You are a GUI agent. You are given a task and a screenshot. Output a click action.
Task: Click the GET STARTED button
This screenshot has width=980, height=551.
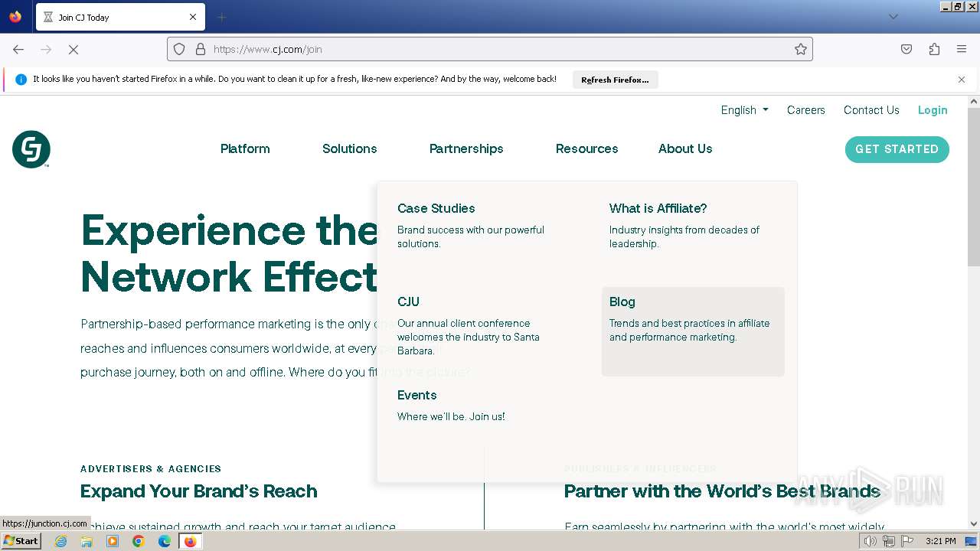coord(897,149)
